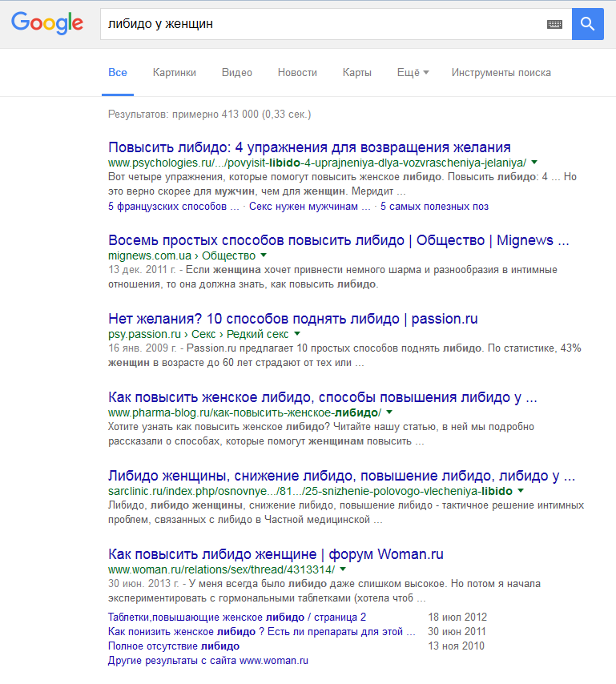Image resolution: width=616 pixels, height=684 pixels.
Task: Click the green URL "www.woman.ru/relations/sex/thread/4313314/"
Action: pyautogui.click(x=222, y=569)
